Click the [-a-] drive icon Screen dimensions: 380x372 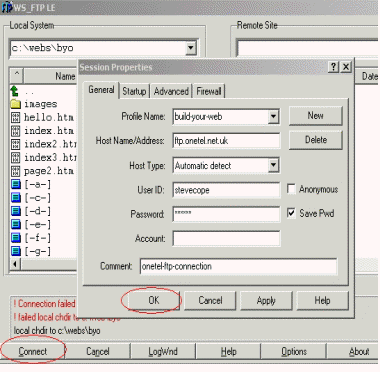16,184
